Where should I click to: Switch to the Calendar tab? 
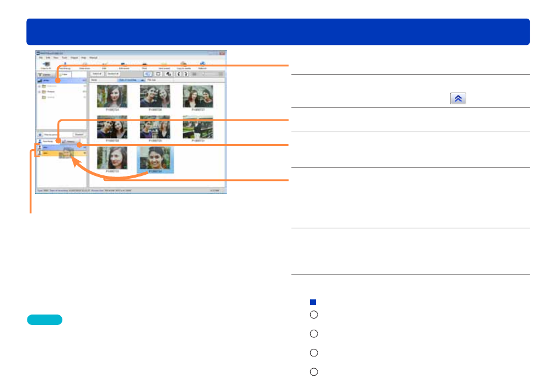point(45,75)
